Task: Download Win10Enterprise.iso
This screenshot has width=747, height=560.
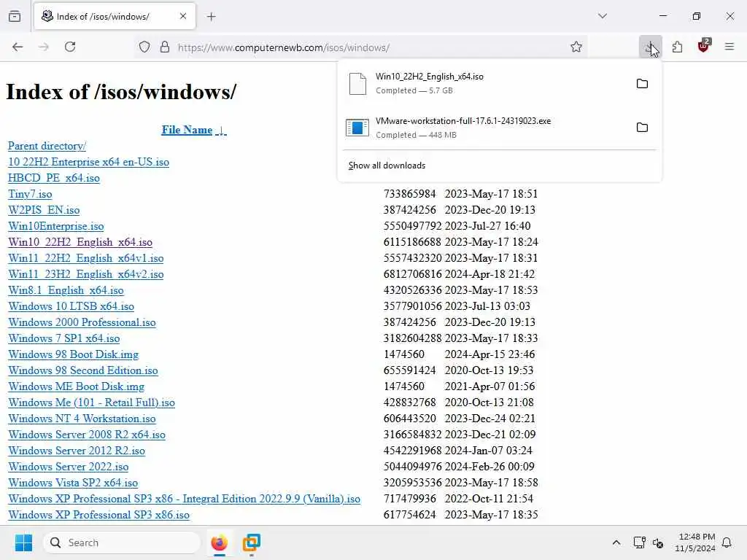Action: pyautogui.click(x=55, y=226)
